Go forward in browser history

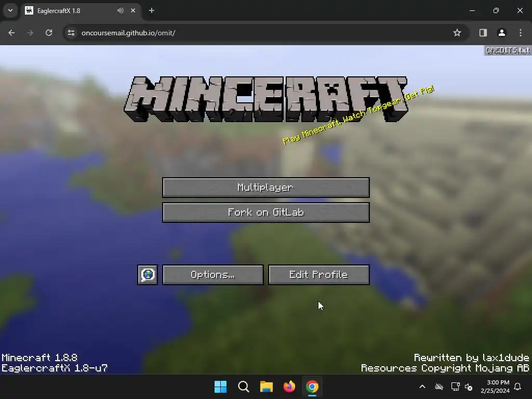30,33
